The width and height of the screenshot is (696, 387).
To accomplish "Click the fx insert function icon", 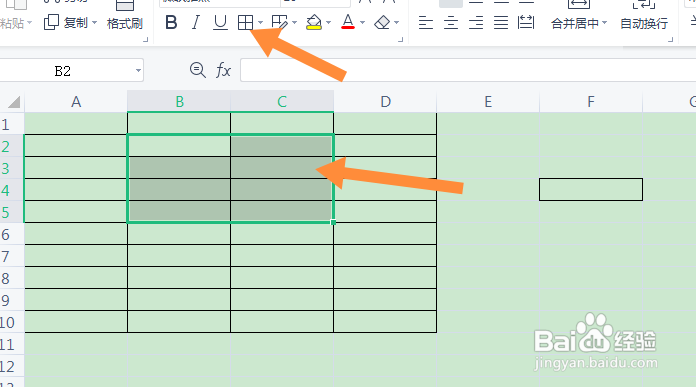I will click(223, 70).
